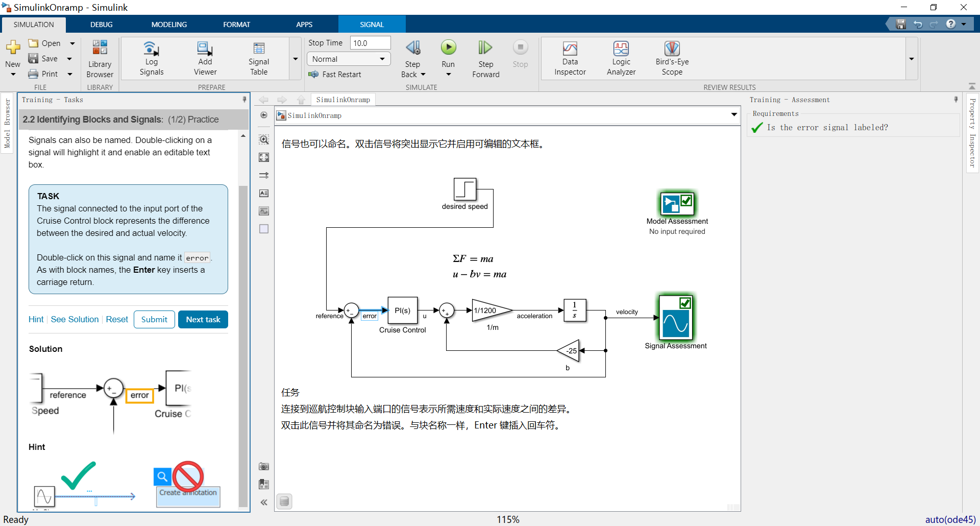Click the Submit button

click(x=154, y=319)
